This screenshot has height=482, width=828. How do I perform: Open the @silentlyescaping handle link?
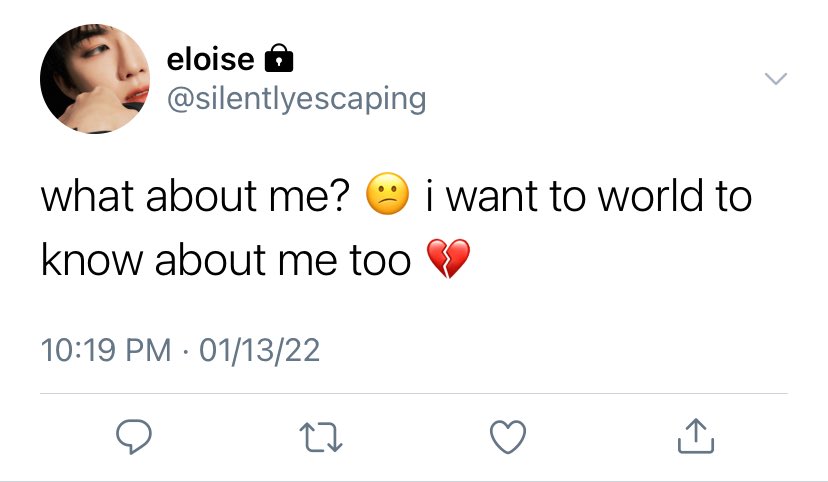coord(297,99)
